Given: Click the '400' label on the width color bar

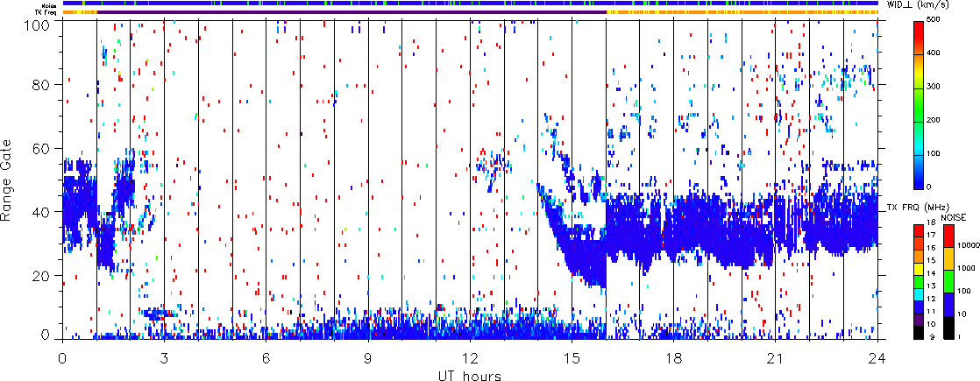Looking at the screenshot, I should (x=934, y=53).
